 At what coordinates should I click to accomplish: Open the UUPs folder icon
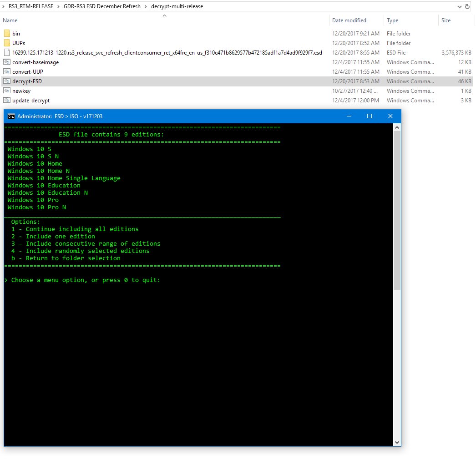[x=7, y=43]
